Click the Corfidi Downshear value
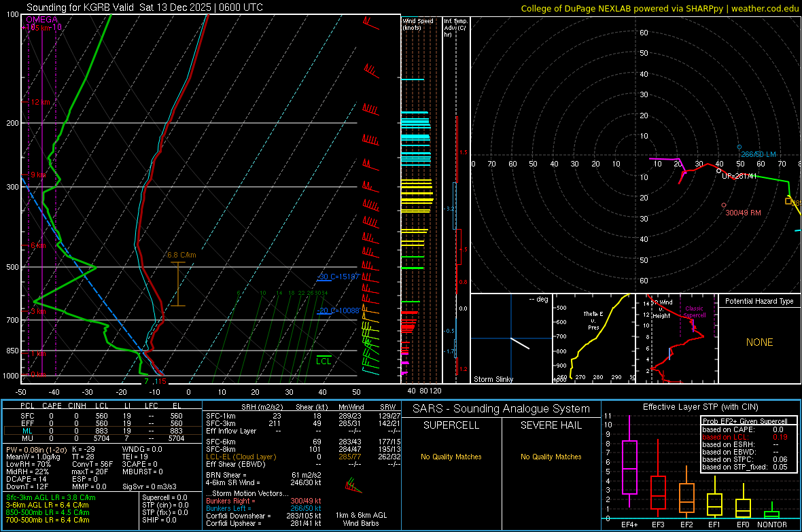Image resolution: width=802 pixels, height=532 pixels. click(264, 516)
